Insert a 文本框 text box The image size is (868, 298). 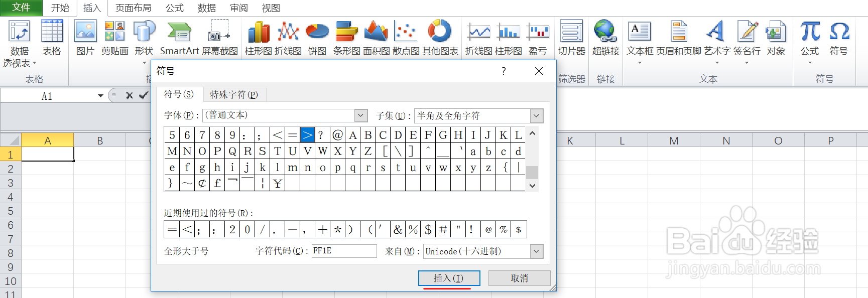[x=640, y=42]
